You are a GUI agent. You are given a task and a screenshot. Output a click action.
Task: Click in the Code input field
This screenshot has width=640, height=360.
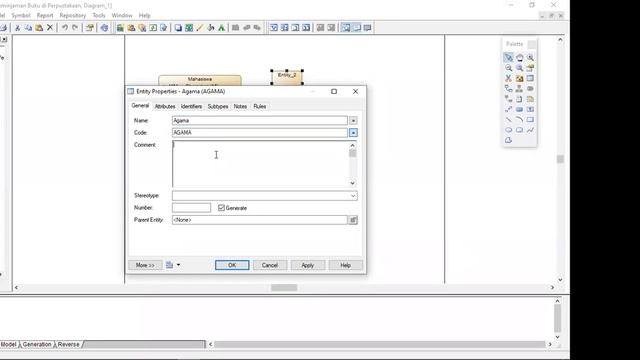260,133
